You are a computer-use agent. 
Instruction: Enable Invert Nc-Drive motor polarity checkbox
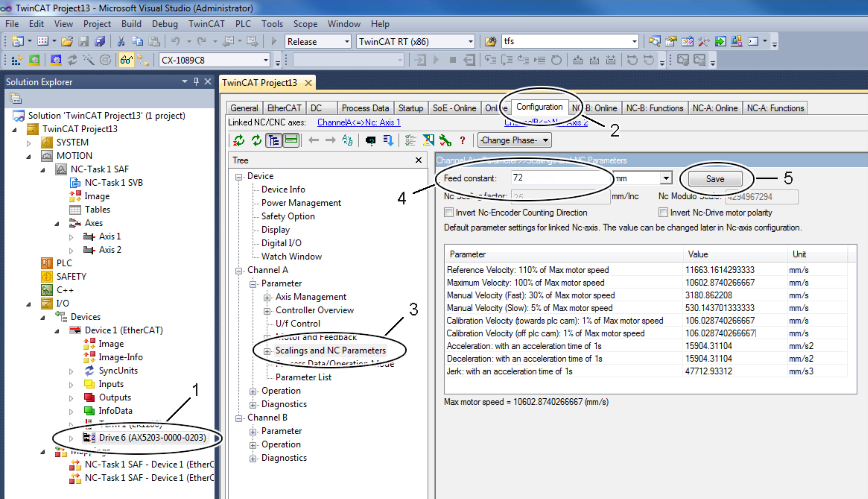[663, 213]
